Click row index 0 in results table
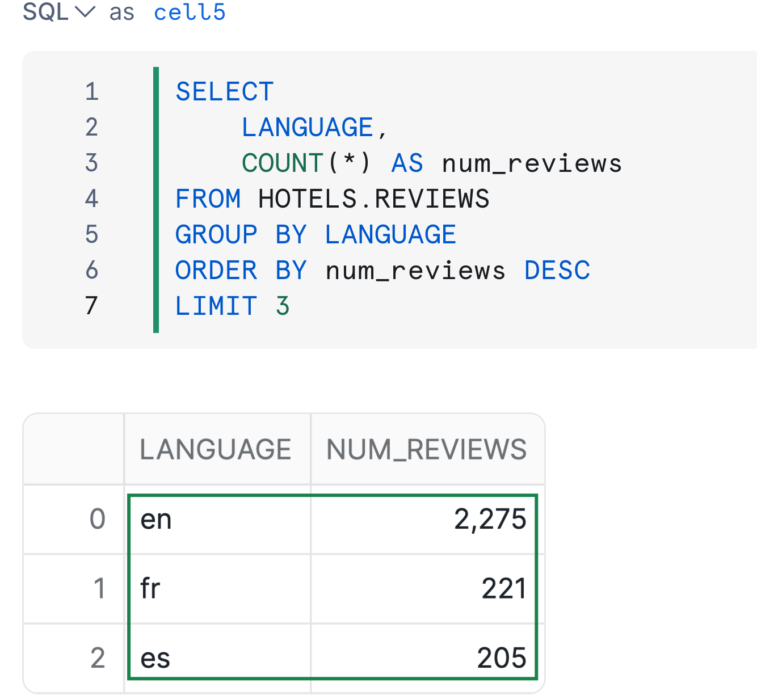Viewport: 757px width, 700px height. pos(98,519)
